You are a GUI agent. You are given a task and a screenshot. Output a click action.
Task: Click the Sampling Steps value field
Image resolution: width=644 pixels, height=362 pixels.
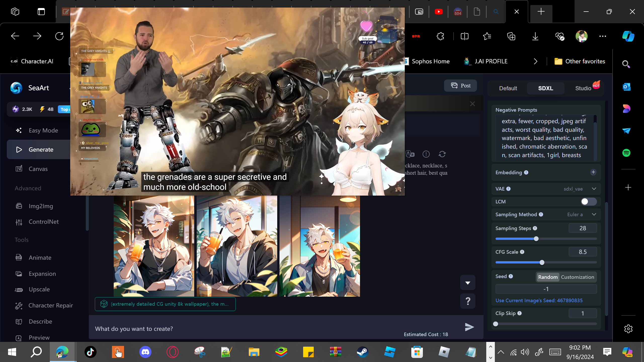583,228
